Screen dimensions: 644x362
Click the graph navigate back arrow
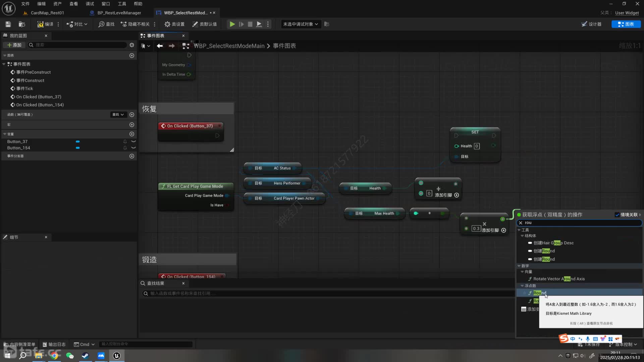pyautogui.click(x=160, y=46)
